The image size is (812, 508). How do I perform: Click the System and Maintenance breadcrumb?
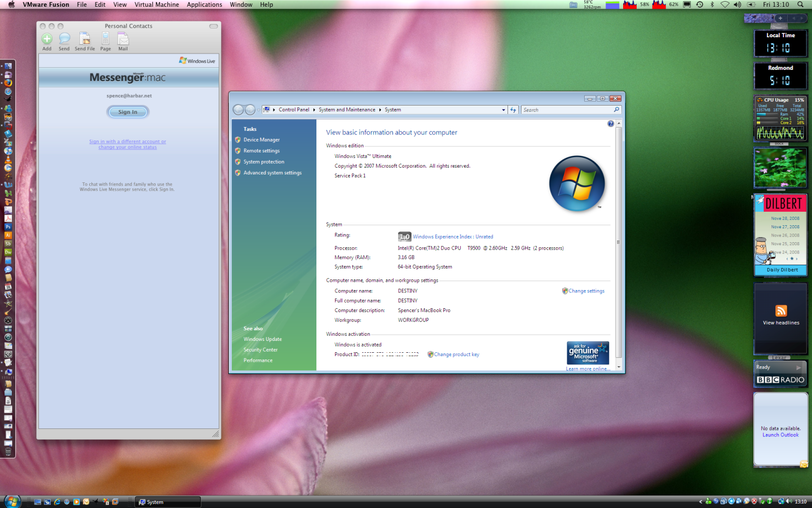tap(347, 110)
